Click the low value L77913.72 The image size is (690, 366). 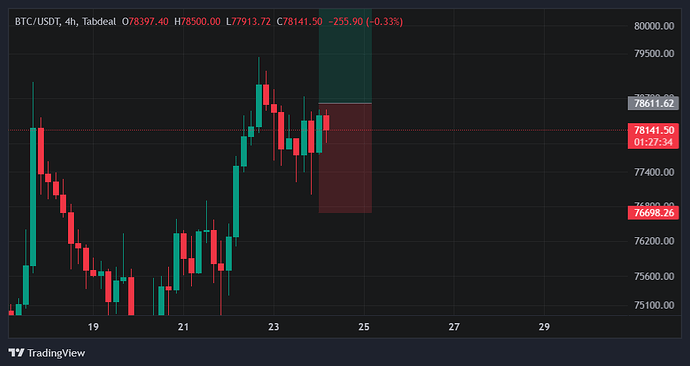pos(248,22)
